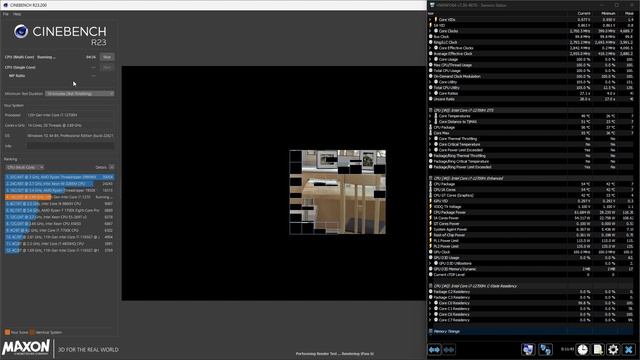Image resolution: width=640 pixels, height=360 pixels.
Task: Click the CPU Package Power bolt icon
Action: pos(431,213)
